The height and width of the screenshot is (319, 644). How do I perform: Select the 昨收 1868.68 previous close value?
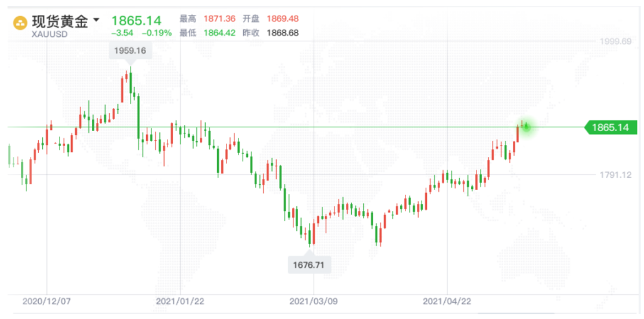(283, 33)
